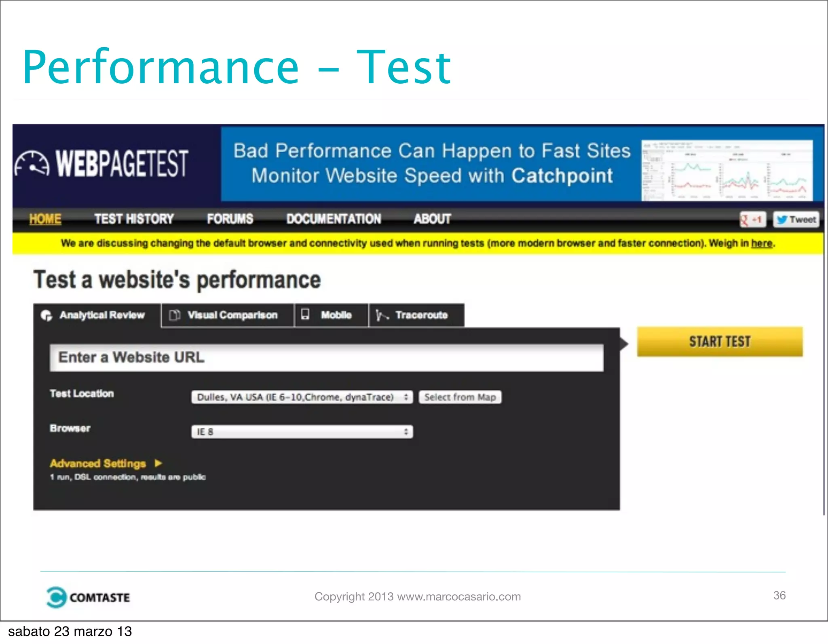Click the Enter a Website URL field

(326, 358)
